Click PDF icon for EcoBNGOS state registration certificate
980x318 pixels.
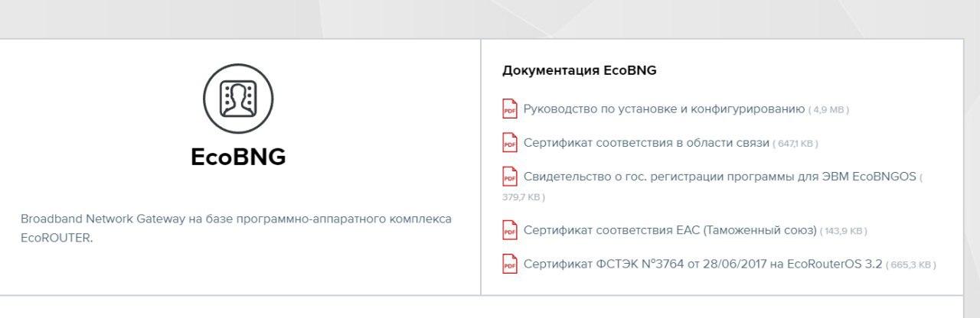pyautogui.click(x=510, y=176)
